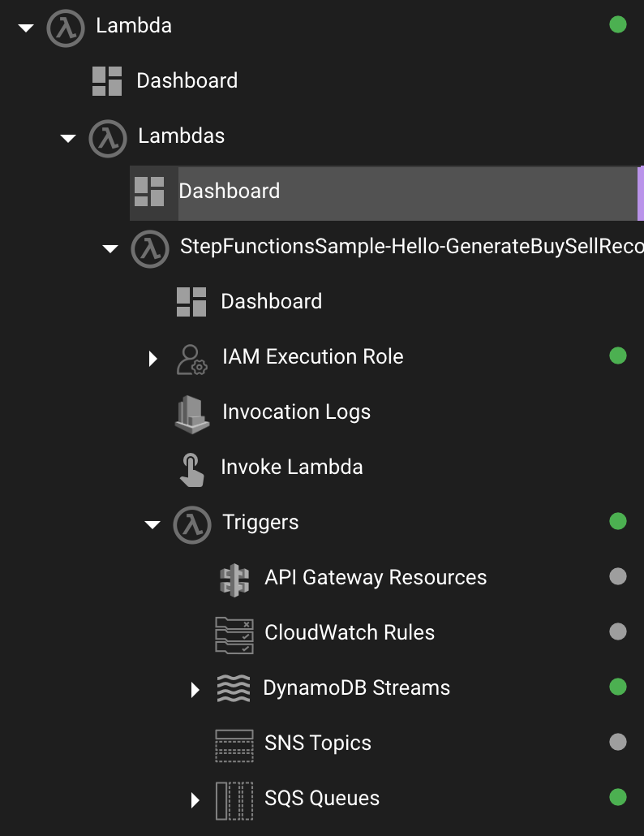
Task: Click the SQS Queues icon
Action: coord(234,800)
